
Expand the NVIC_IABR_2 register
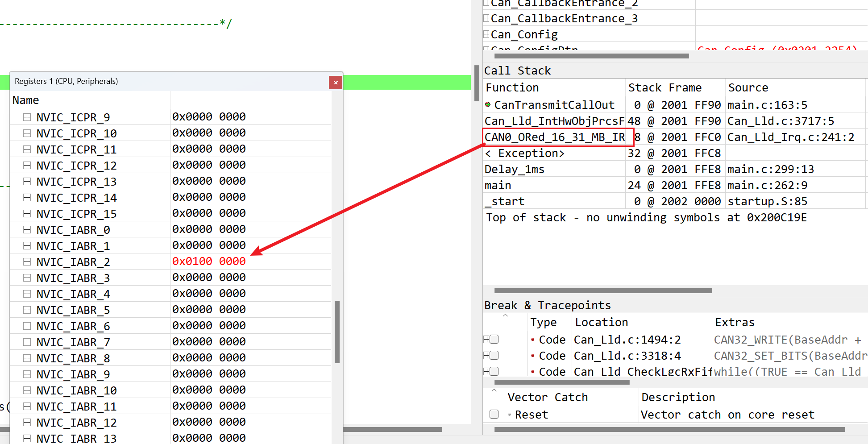pos(27,261)
